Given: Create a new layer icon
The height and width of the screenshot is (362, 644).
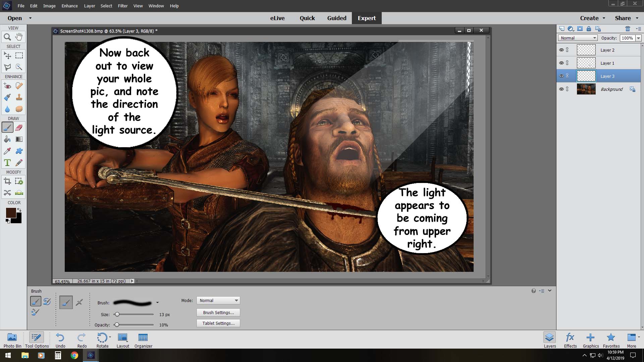Looking at the screenshot, I should click(x=562, y=29).
